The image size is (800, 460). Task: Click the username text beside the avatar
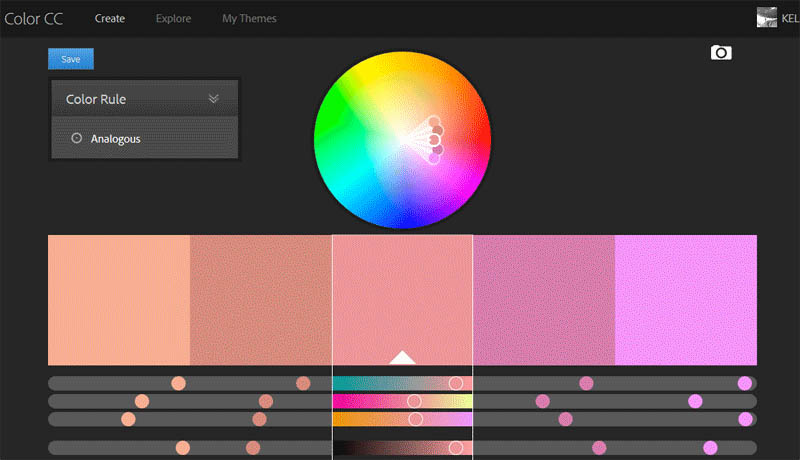pos(789,18)
